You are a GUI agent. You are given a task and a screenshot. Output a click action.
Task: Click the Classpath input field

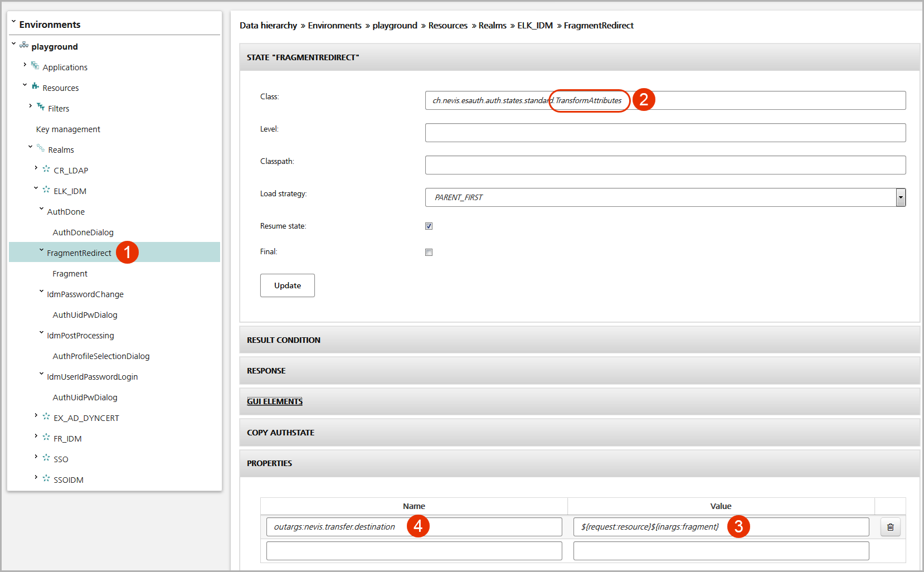coord(665,165)
